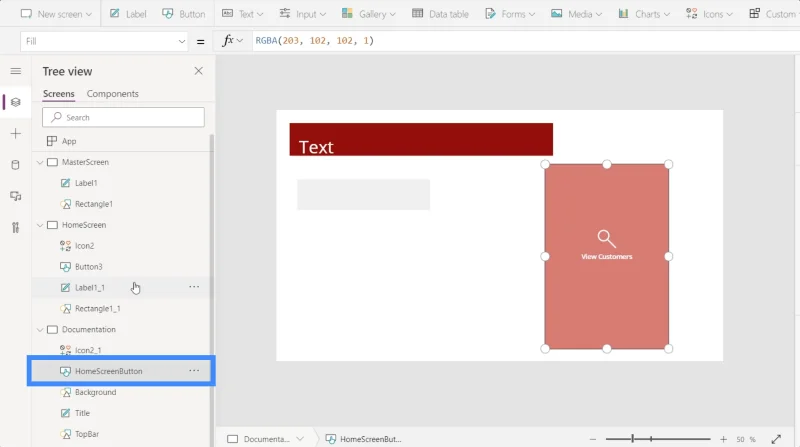Open Advanced tools icon in left rail
This screenshot has width=800, height=447.
[x=16, y=228]
